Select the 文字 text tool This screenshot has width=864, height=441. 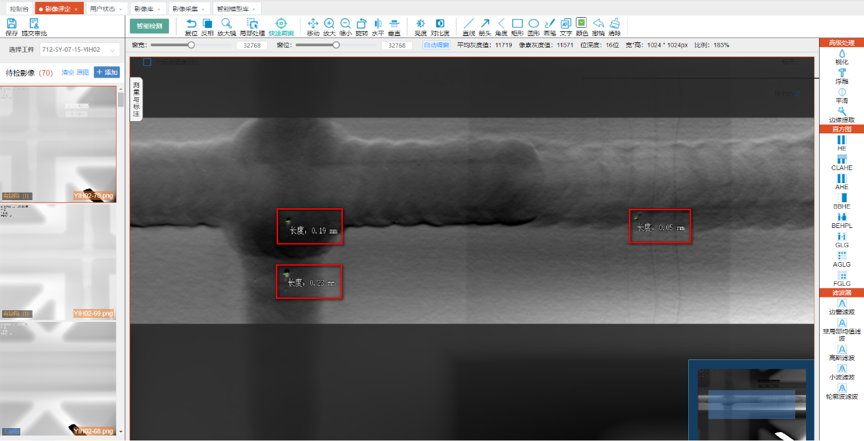click(566, 25)
